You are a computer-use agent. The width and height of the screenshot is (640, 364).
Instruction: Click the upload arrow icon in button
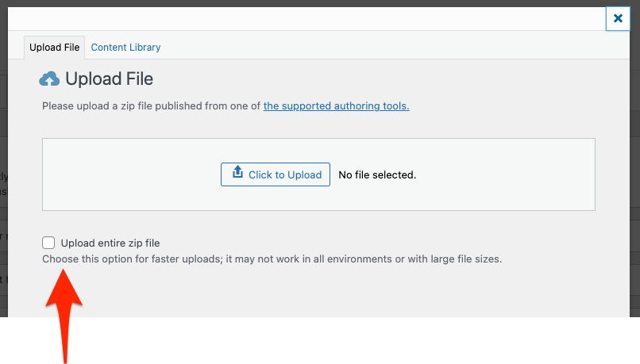237,174
